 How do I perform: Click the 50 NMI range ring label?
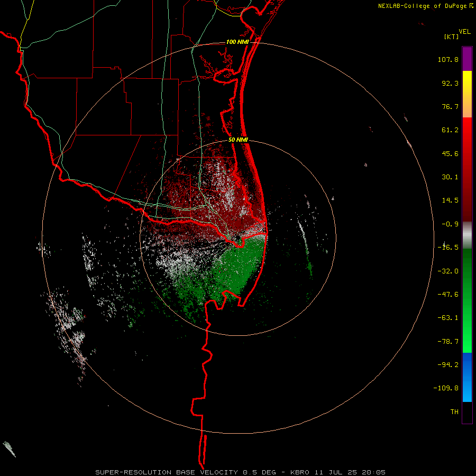(238, 140)
